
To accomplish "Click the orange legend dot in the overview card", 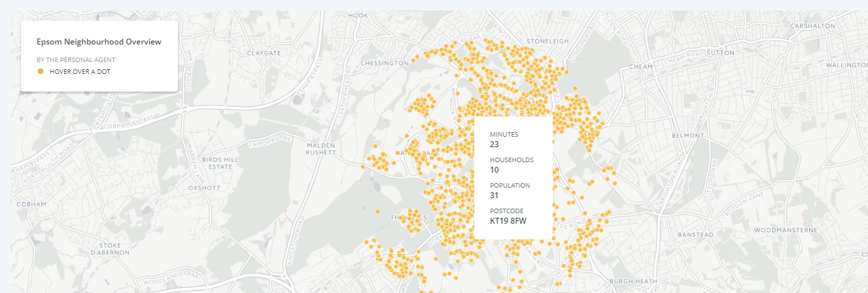I will [41, 71].
